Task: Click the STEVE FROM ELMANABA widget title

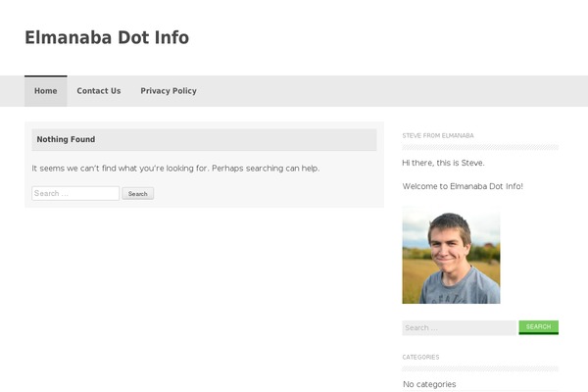Action: 438,136
